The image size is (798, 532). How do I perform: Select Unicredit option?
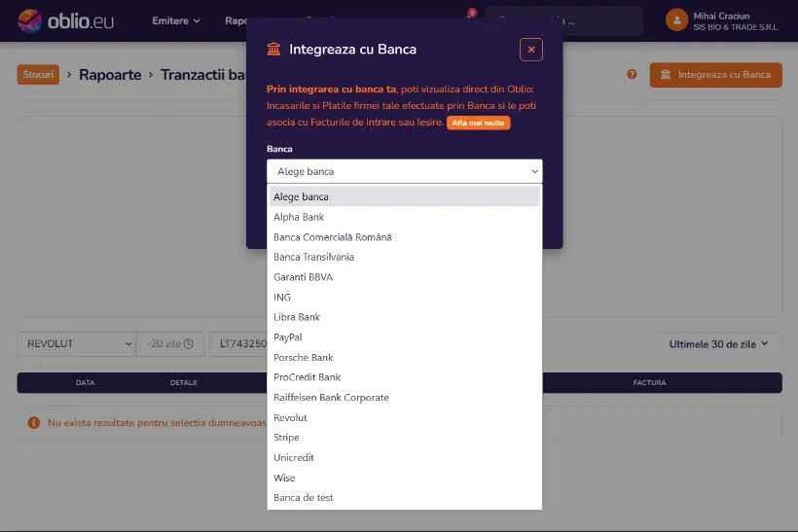click(x=405, y=457)
